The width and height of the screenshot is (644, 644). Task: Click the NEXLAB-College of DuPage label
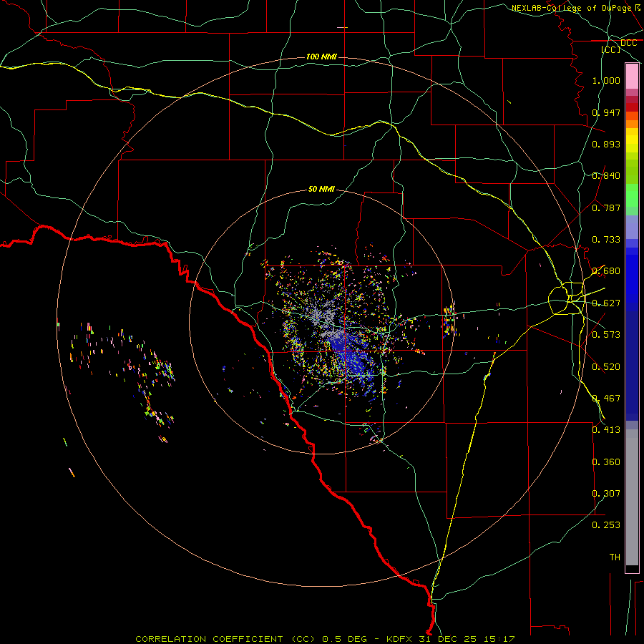pyautogui.click(x=576, y=8)
